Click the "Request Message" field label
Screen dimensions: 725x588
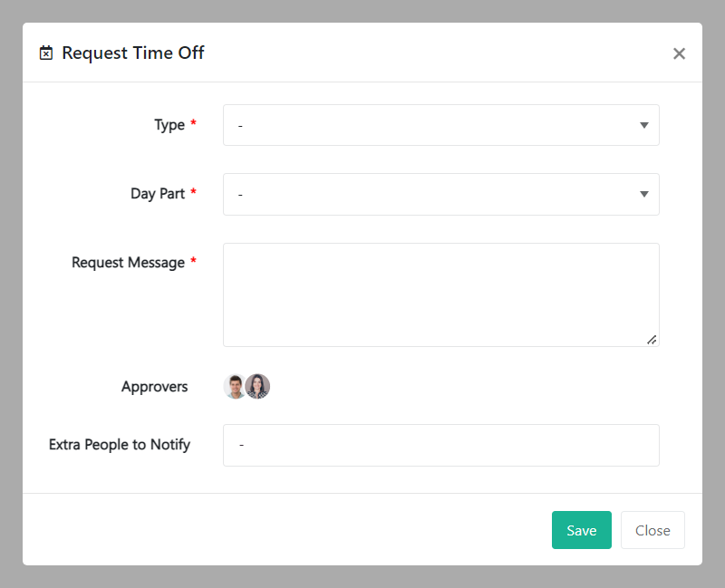[x=128, y=263]
